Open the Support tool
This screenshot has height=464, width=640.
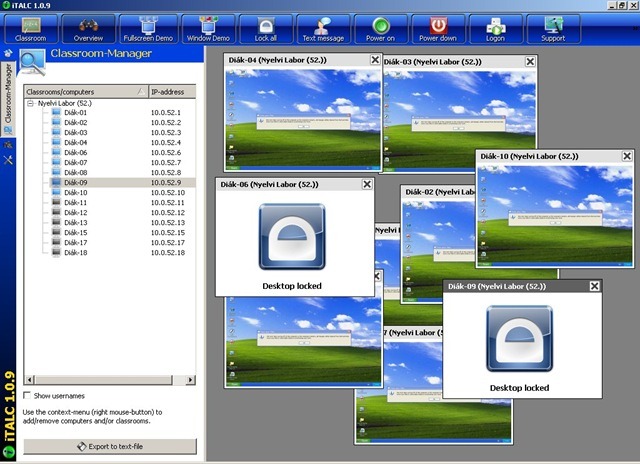(x=553, y=27)
